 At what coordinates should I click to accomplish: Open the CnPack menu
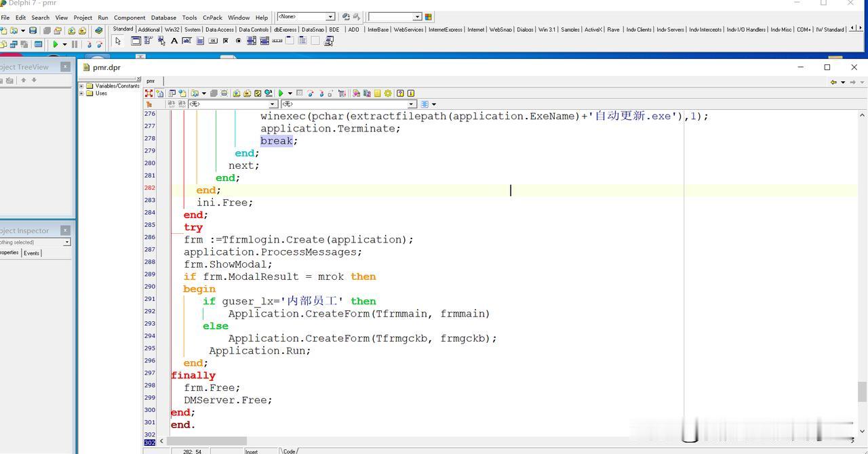click(212, 18)
